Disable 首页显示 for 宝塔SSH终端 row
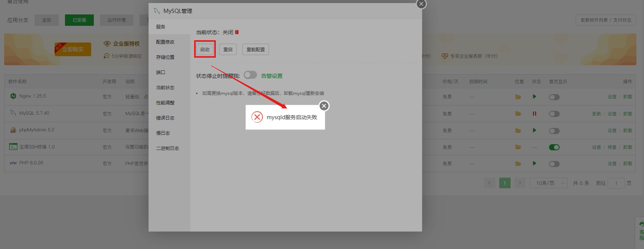 click(x=554, y=147)
